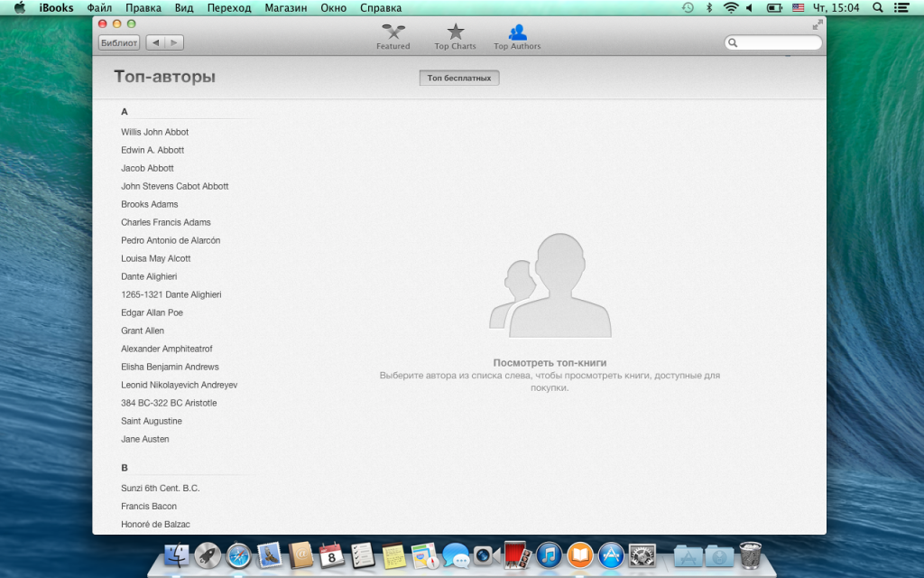
Task: Open the Trash in the Dock
Action: tap(750, 555)
